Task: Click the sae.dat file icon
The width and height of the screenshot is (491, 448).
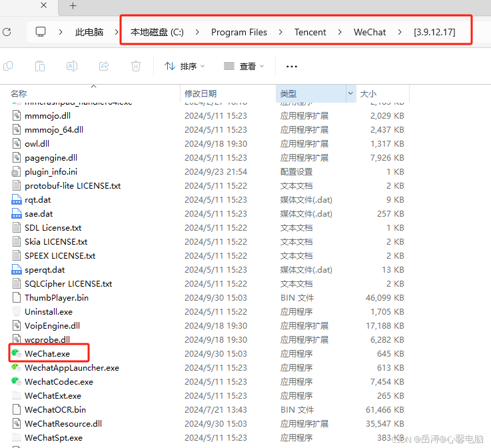Action: coord(16,213)
